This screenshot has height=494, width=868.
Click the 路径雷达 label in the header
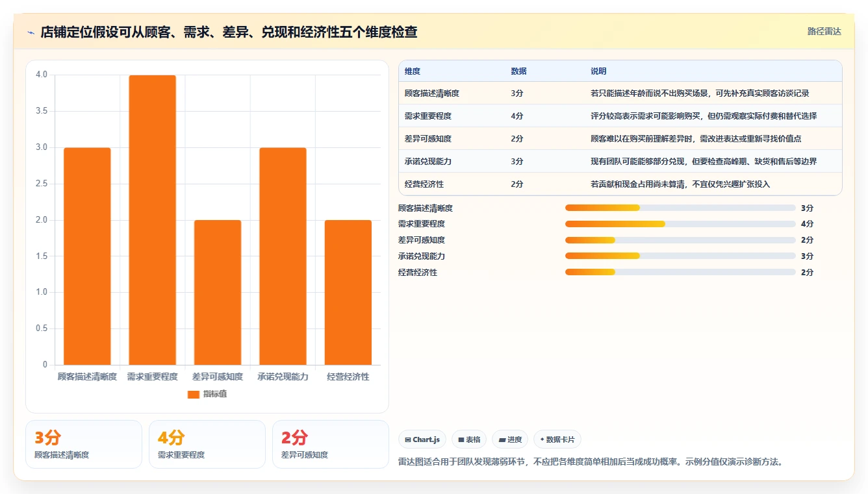click(824, 31)
